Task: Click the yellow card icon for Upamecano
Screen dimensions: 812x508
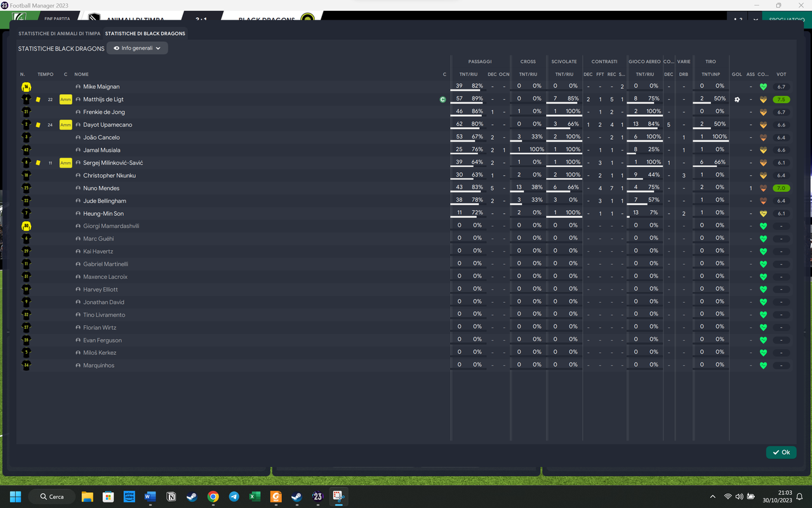Action: [x=38, y=124]
